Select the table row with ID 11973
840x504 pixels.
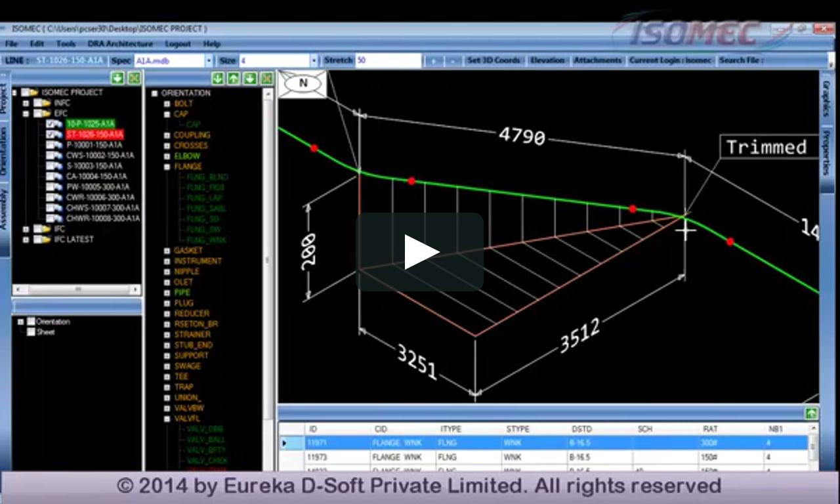coord(543,457)
